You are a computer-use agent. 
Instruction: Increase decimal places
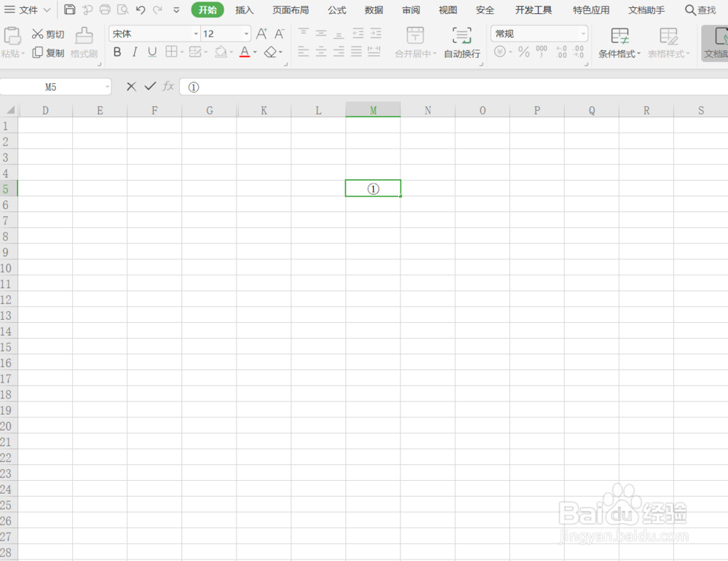click(561, 52)
